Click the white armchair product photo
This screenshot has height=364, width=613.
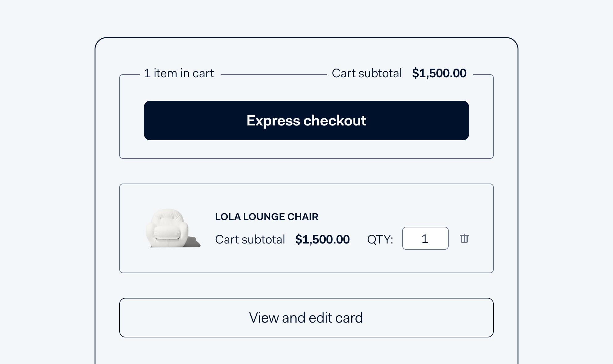coord(173,228)
